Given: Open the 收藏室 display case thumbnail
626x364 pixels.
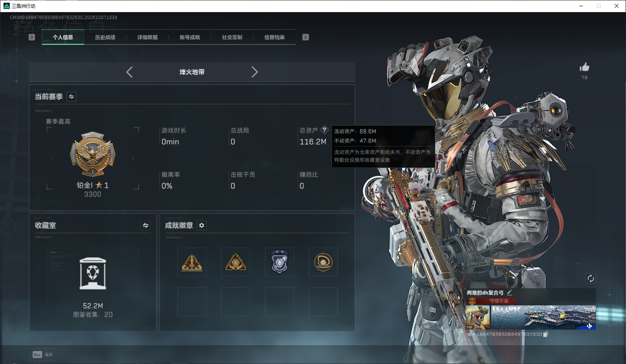Looking at the screenshot, I should 93,273.
